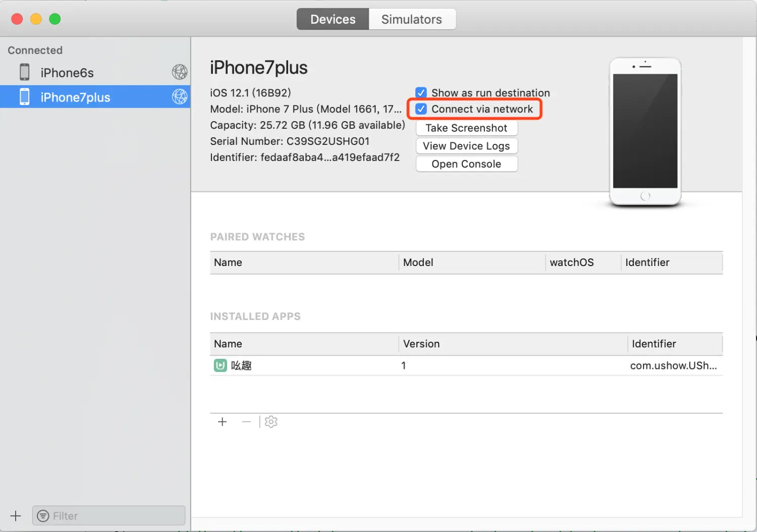Click the 吆趣 app icon in installed apps
Image resolution: width=757 pixels, height=532 pixels.
tap(221, 365)
